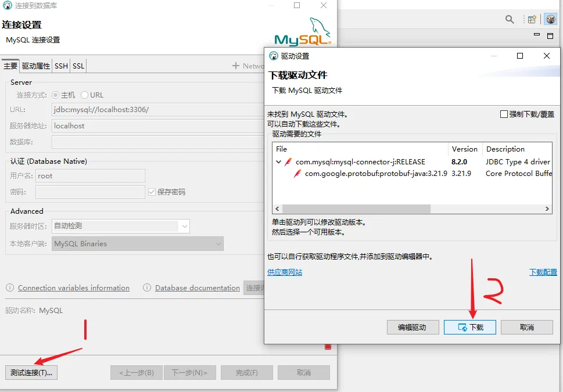Click the MySQL dolphin logo
This screenshot has width=563, height=392.
(303, 31)
